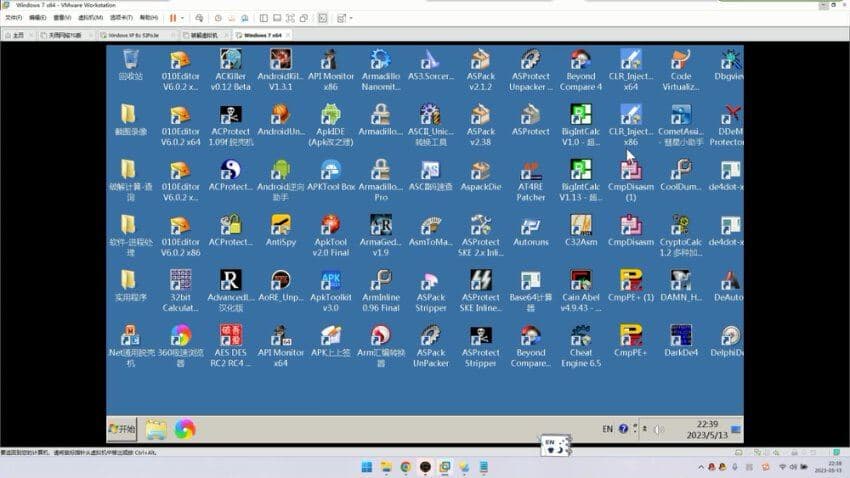This screenshot has height=478, width=850.
Task: Switch to the 主页 home tab
Action: (x=18, y=35)
